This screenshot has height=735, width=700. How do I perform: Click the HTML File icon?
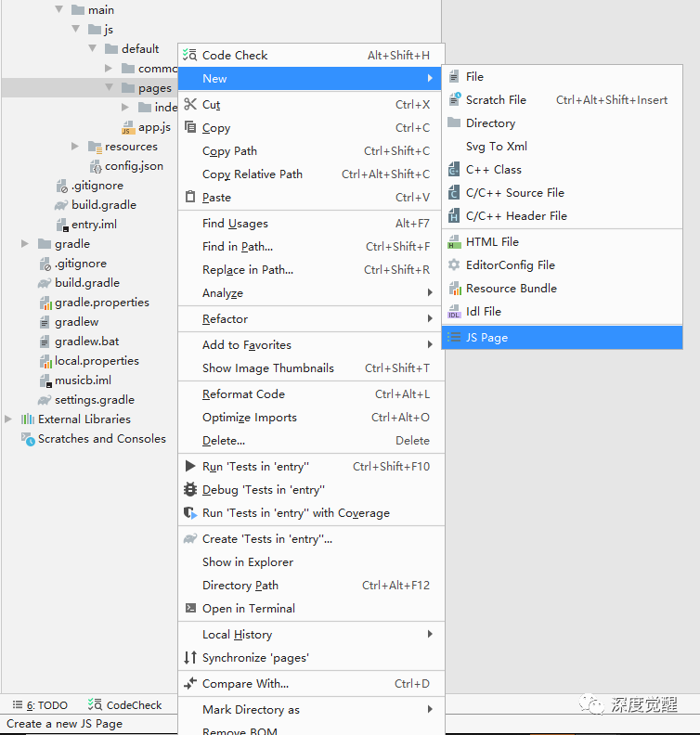454,241
